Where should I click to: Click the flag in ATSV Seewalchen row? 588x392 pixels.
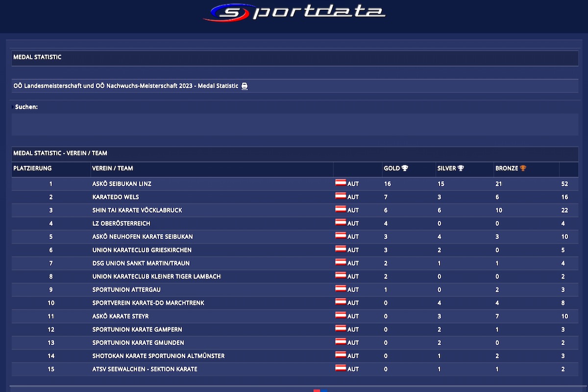coord(341,368)
